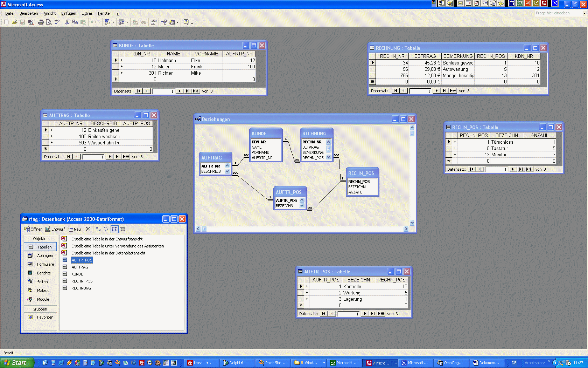Open the Ansicht menu
Screen dimensions: 588x368
pyautogui.click(x=50, y=13)
